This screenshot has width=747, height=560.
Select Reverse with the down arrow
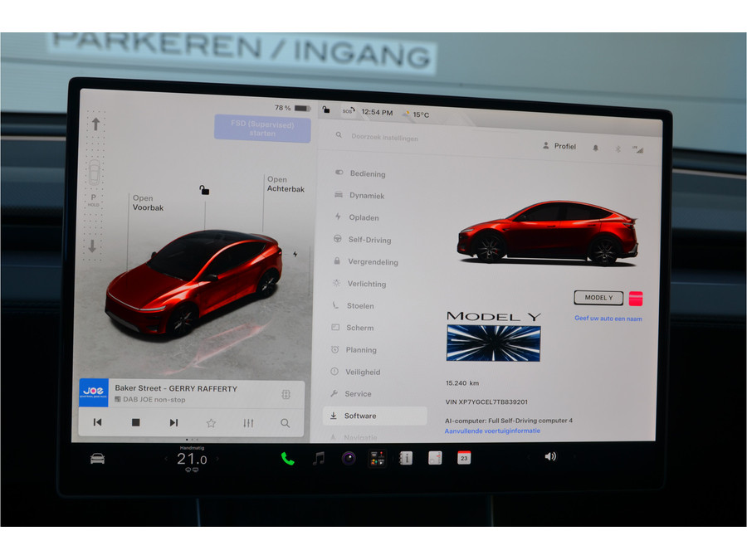coord(92,246)
